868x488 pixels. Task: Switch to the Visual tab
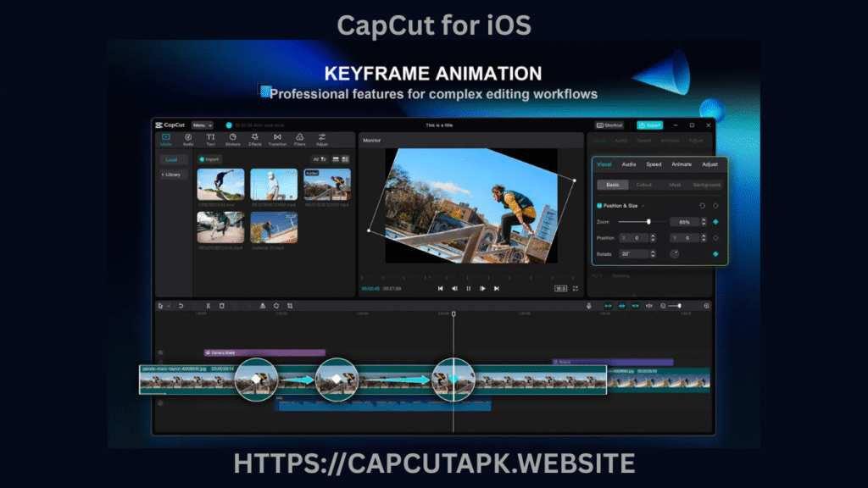click(x=604, y=164)
